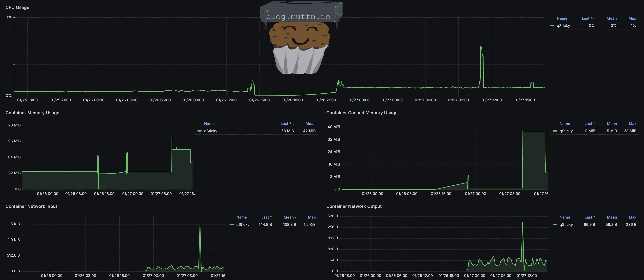Open the CPU Usage panel title menu
644x280 pixels.
(x=17, y=7)
